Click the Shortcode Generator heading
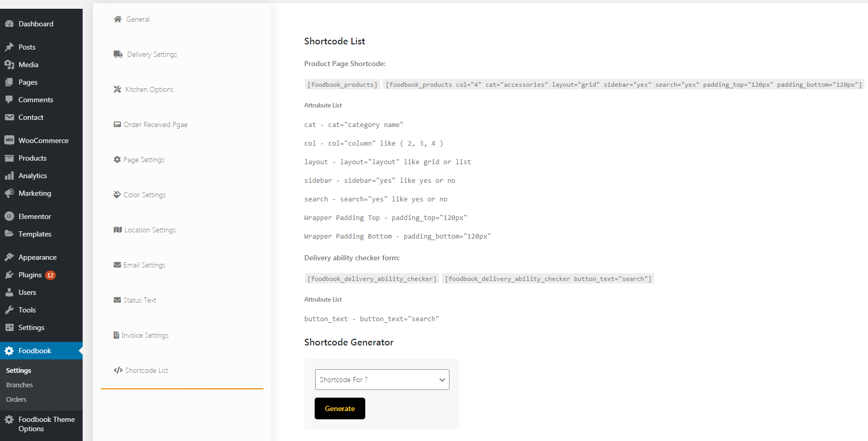The width and height of the screenshot is (868, 441). point(349,342)
